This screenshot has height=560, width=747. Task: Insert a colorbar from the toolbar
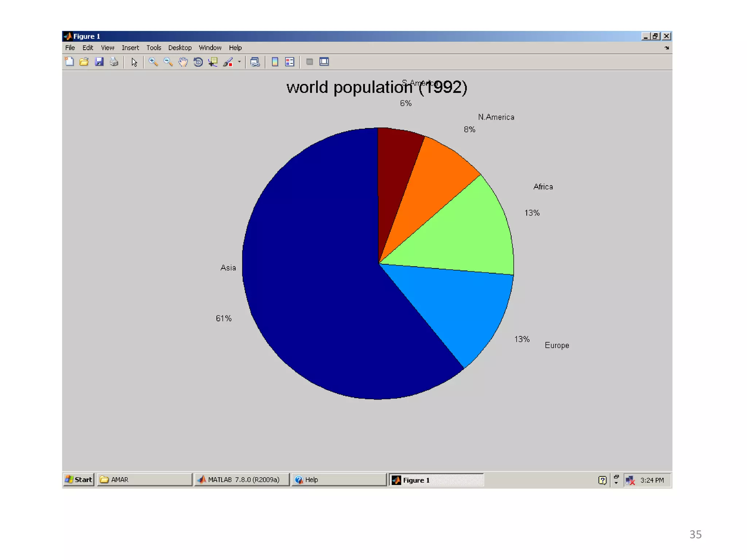275,62
